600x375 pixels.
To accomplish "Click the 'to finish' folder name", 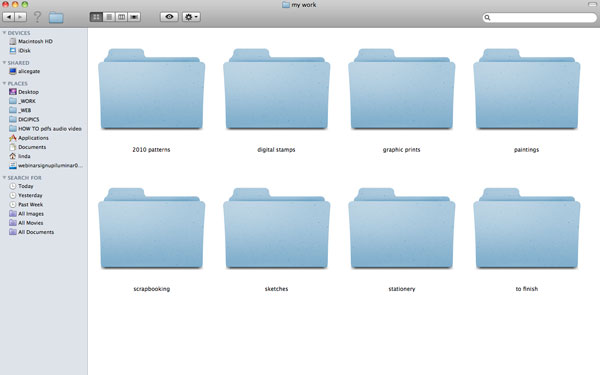I will click(527, 289).
